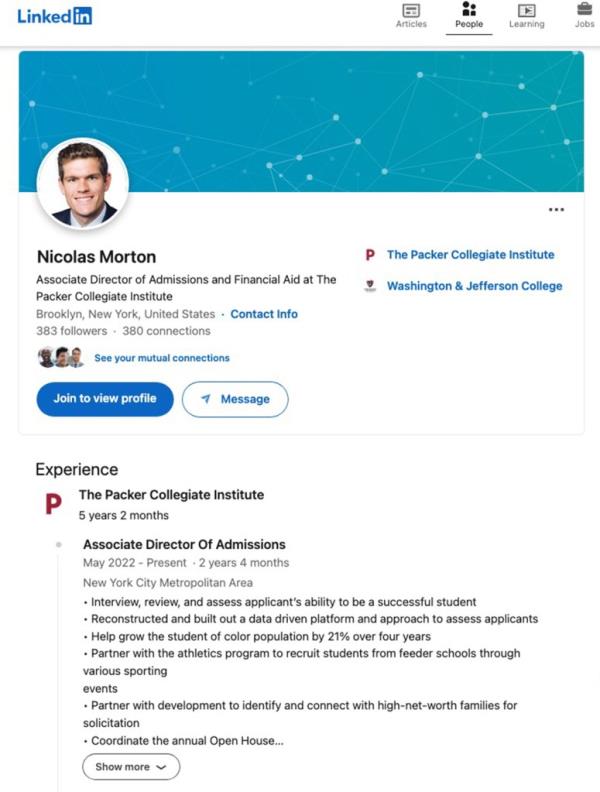
Task: Click the mutual connections avatar group
Action: coord(61,358)
